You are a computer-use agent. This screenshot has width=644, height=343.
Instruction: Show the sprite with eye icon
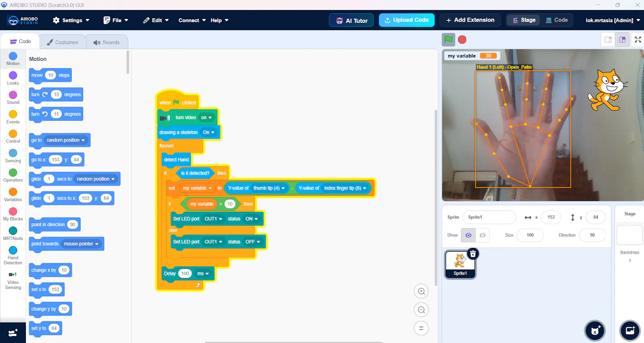pos(469,235)
